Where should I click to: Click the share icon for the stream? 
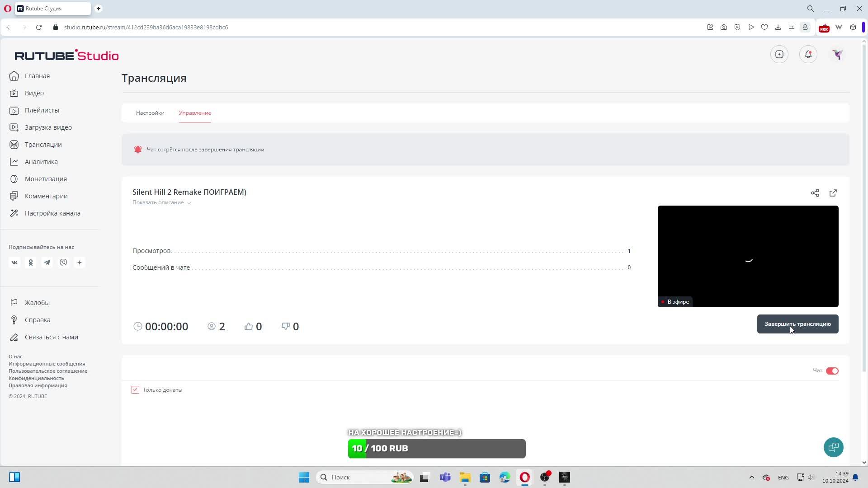click(x=815, y=193)
